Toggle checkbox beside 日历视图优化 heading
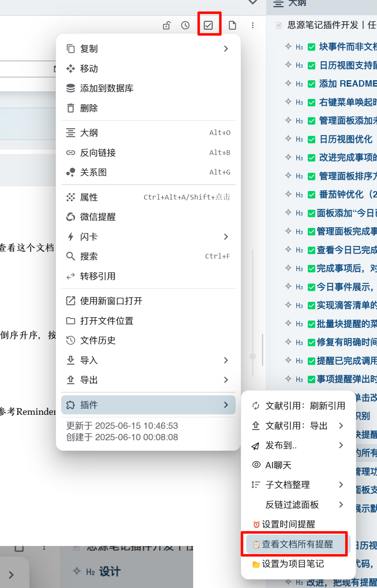Viewport: 377px width, 588px height. point(312,140)
